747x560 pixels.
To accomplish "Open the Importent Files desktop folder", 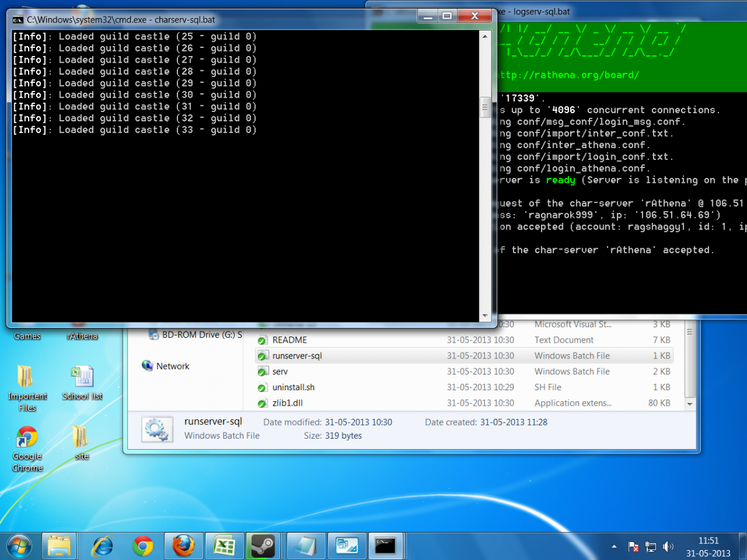I will tap(27, 388).
